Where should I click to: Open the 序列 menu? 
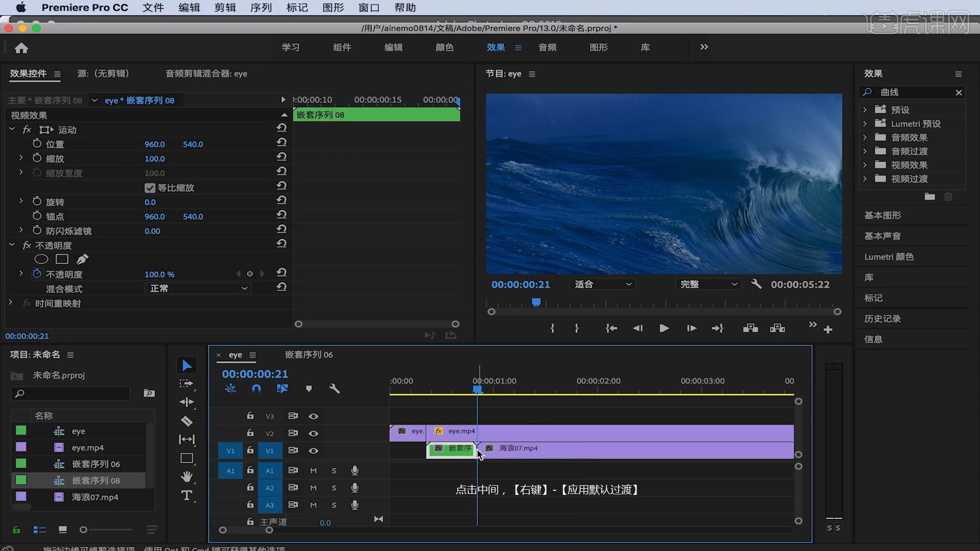pyautogui.click(x=261, y=8)
